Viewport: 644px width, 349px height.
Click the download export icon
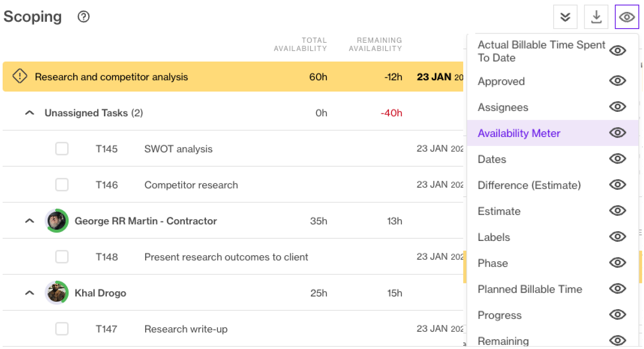coord(596,17)
